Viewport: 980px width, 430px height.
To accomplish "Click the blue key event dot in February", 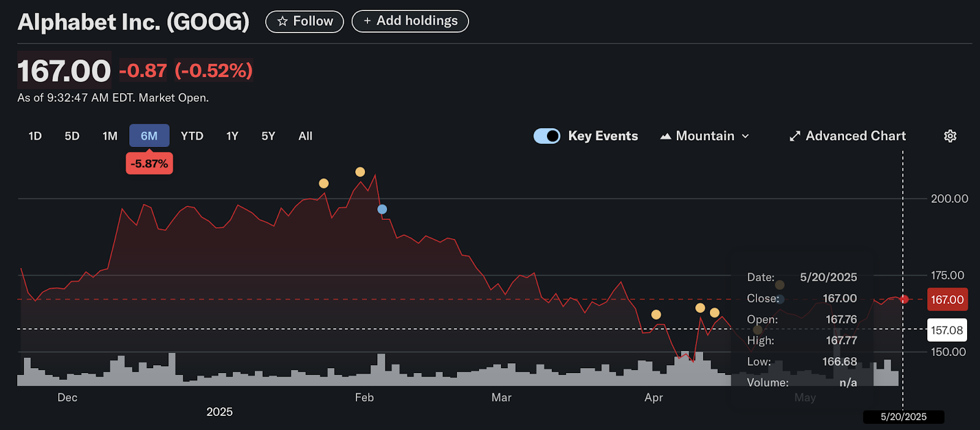I will pos(382,209).
